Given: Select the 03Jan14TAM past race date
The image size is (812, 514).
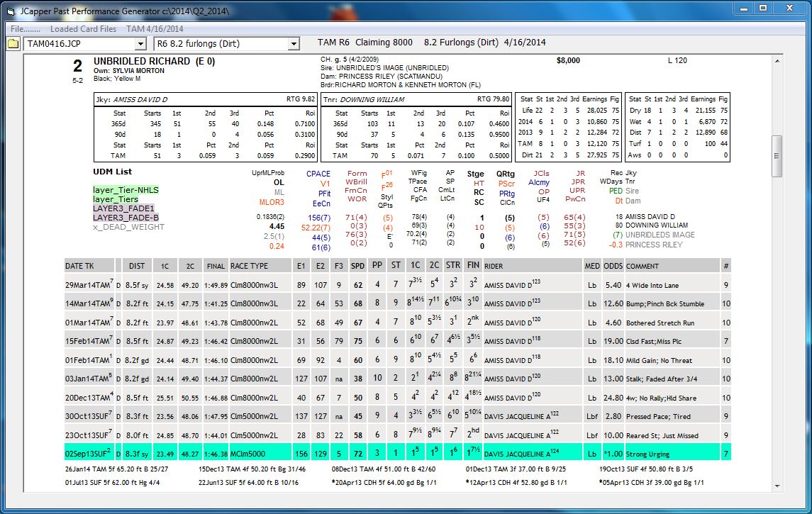Looking at the screenshot, I should (x=89, y=379).
